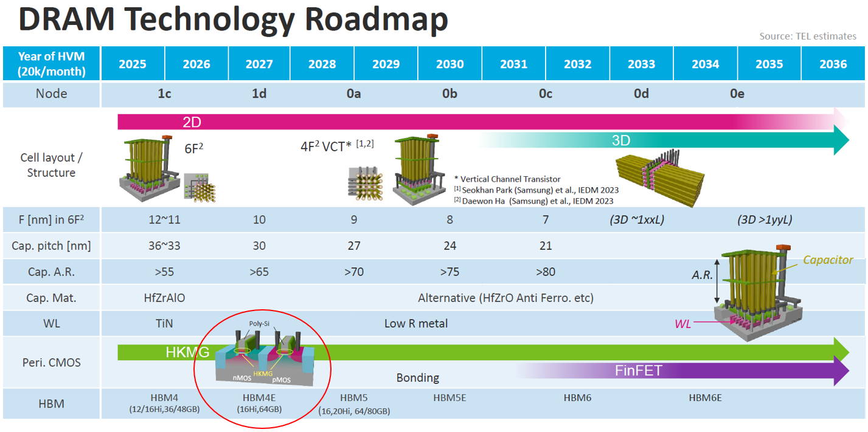Click the "4F² VCT*" label
The image size is (868, 432).
pos(326,146)
